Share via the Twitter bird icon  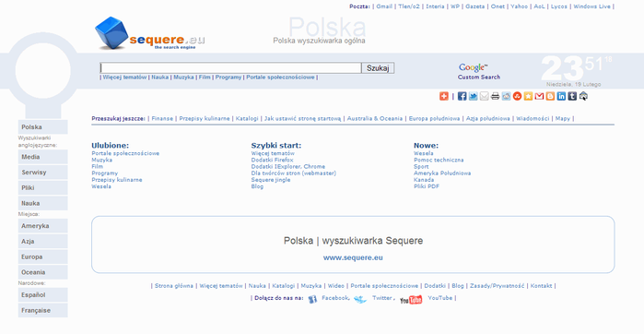click(x=474, y=96)
